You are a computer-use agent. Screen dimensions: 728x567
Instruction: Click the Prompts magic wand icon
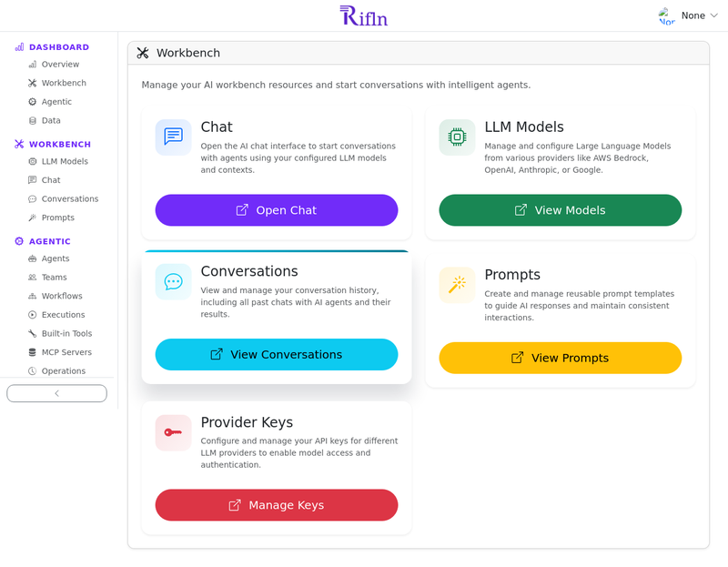click(x=457, y=285)
